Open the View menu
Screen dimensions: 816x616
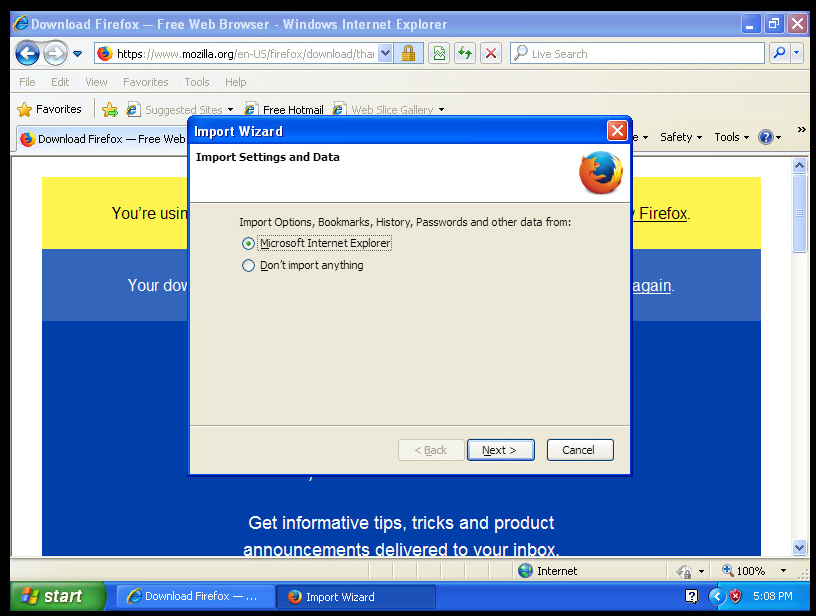click(96, 82)
